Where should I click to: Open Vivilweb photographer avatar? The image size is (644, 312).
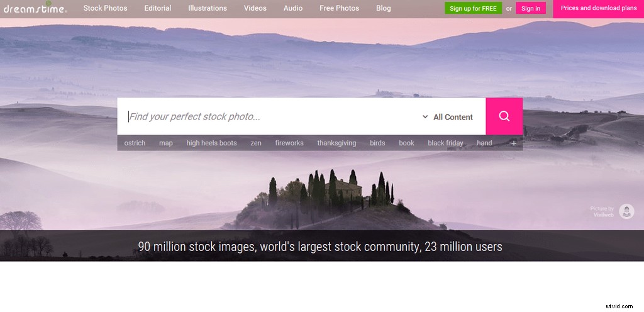(626, 211)
